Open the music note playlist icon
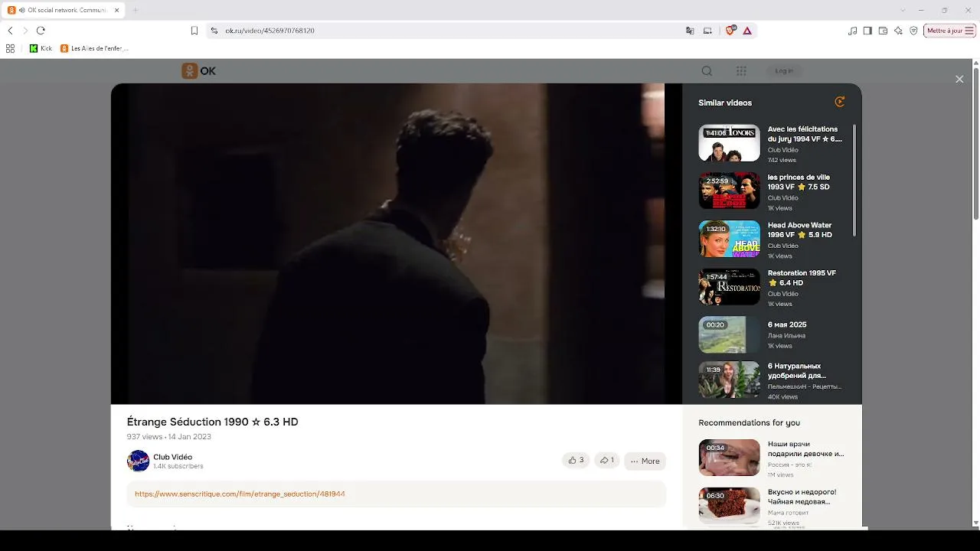Viewport: 980px width, 551px height. tap(853, 31)
